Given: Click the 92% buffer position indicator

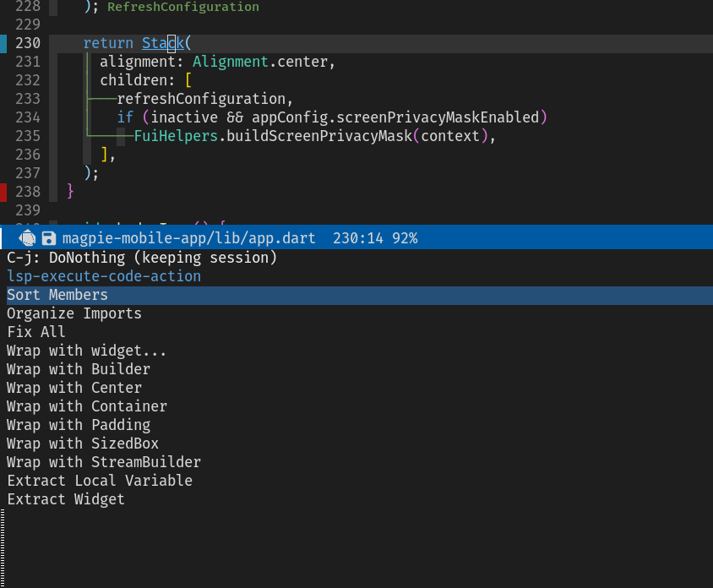Looking at the screenshot, I should (x=405, y=238).
